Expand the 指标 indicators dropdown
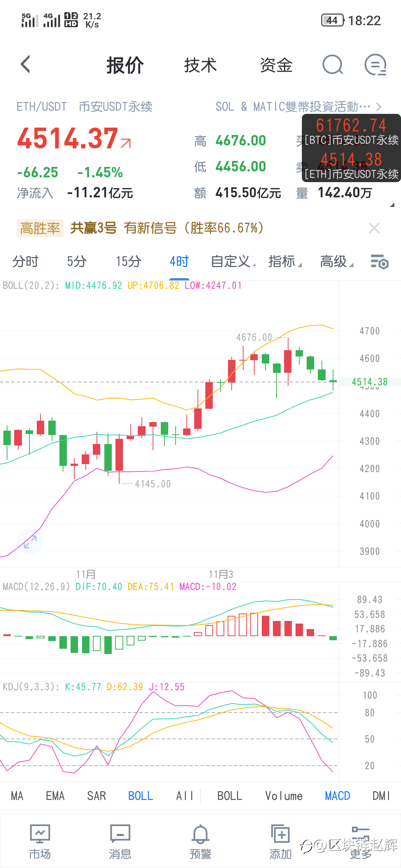This screenshot has width=401, height=868. [x=285, y=262]
